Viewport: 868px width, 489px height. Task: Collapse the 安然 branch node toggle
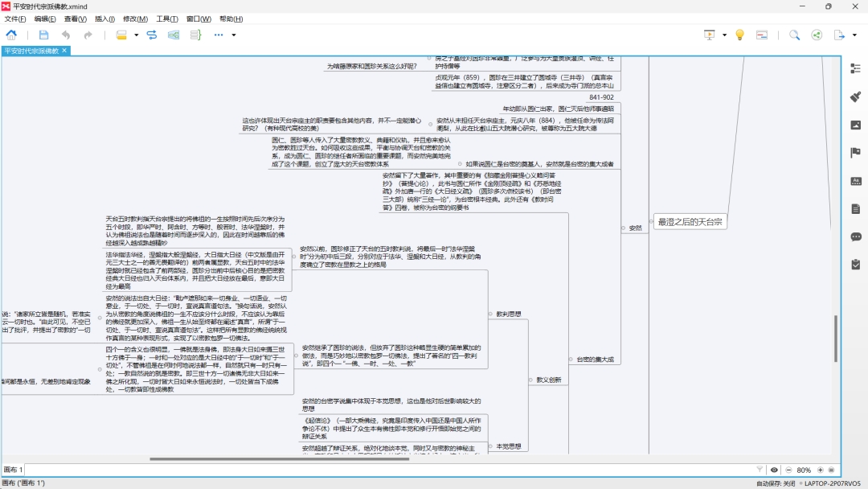623,228
